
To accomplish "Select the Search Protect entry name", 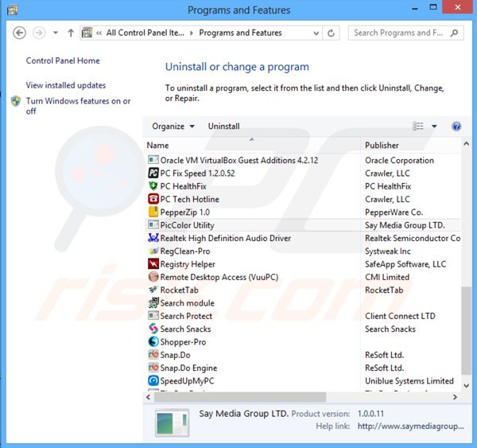I will click(x=186, y=316).
